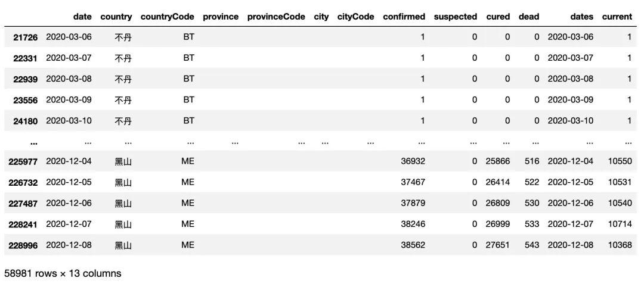The height and width of the screenshot is (284, 644).
Task: Select the 'provinceCode' column header
Action: pos(276,17)
